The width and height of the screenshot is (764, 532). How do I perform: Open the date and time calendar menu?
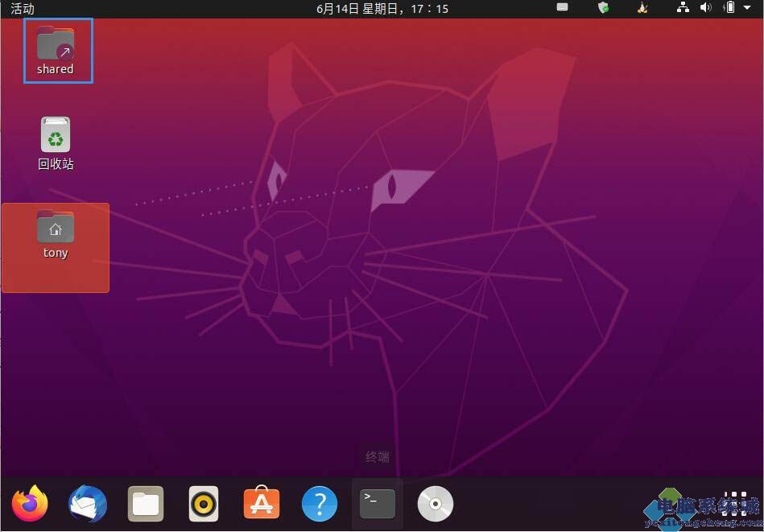pos(382,9)
